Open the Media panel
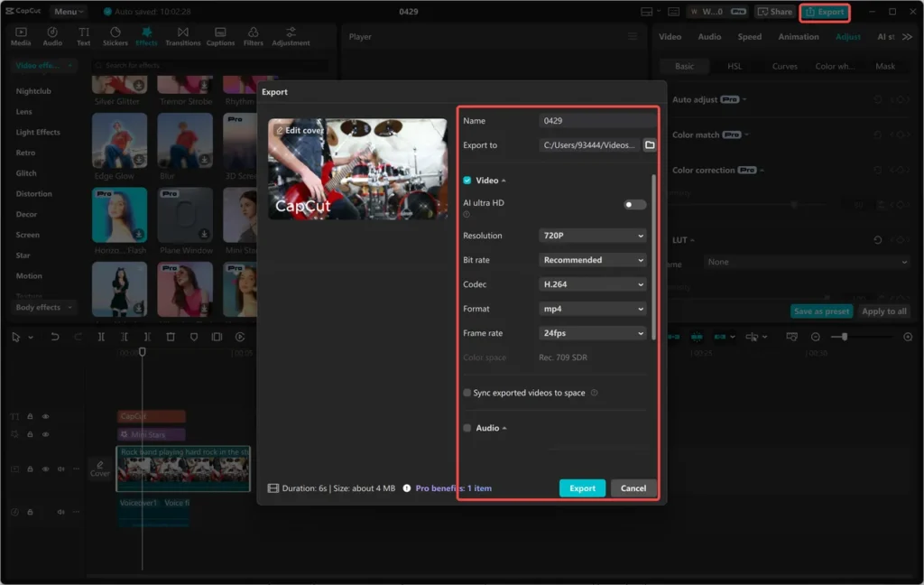The image size is (924, 585). pyautogui.click(x=21, y=36)
